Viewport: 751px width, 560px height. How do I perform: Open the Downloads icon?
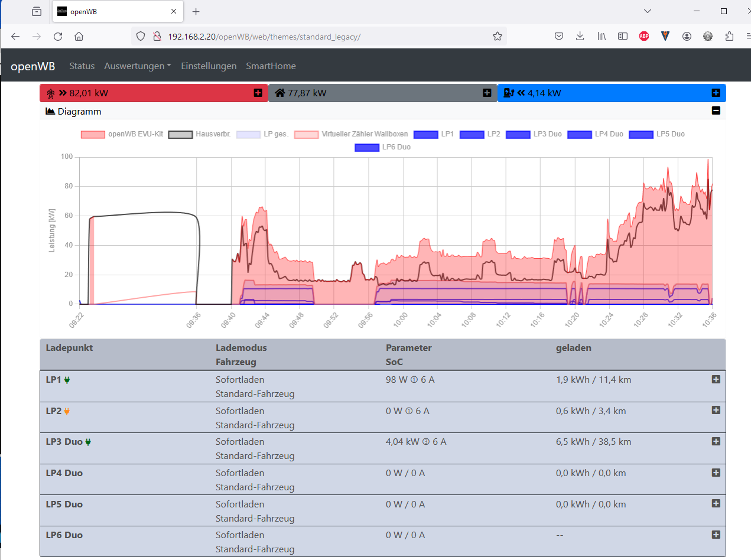pos(580,36)
